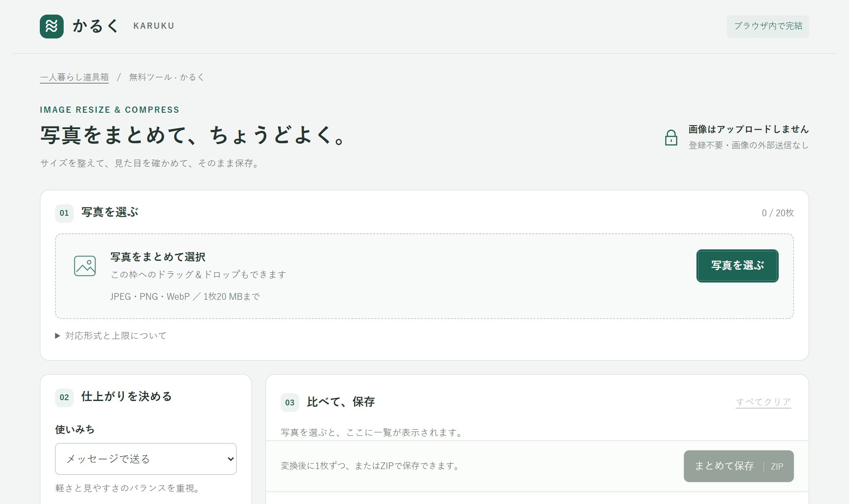The width and height of the screenshot is (849, 504).
Task: Click the この枠へのドラッグ＆ドロップもできます hint
Action: coord(199,275)
